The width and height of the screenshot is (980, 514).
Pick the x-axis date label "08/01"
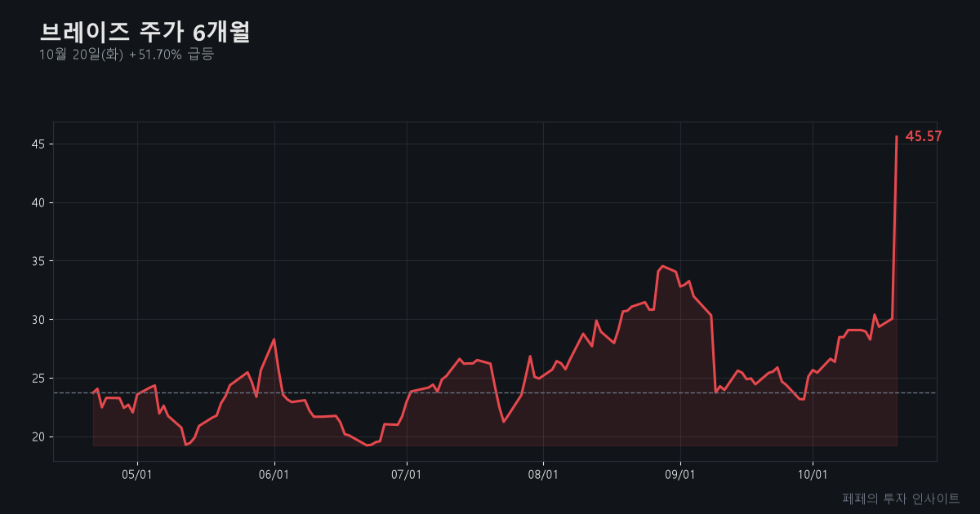[543, 474]
